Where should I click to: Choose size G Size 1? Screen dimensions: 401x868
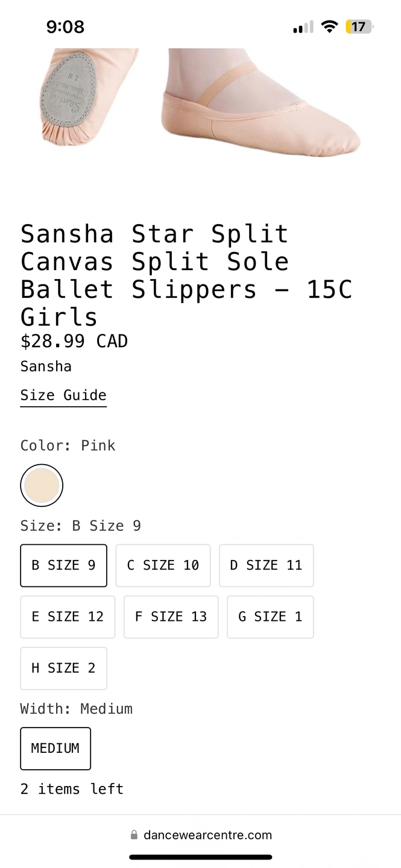(270, 617)
